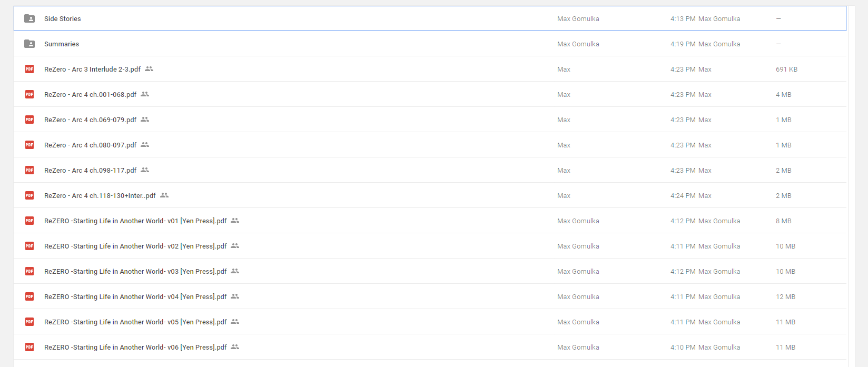Click shared people icon beside Arc 4 ch.118-130+Inter..pdf
Viewport: 868px width, 367px height.
coord(164,195)
